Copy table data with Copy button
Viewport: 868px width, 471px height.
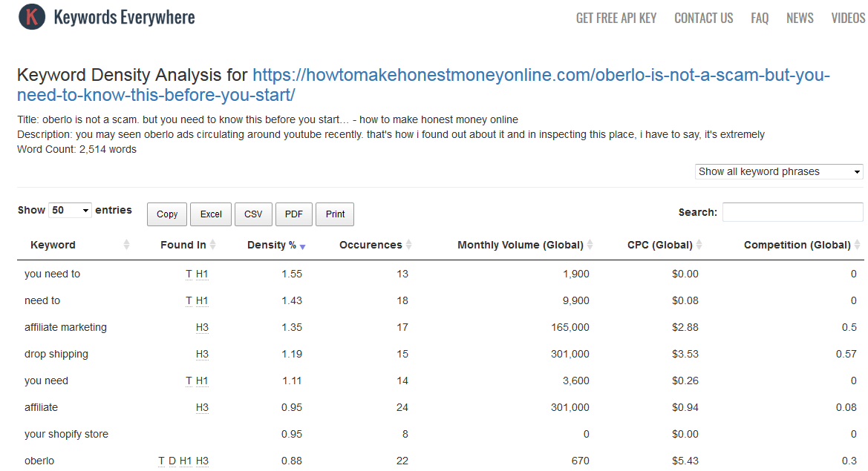pos(167,214)
